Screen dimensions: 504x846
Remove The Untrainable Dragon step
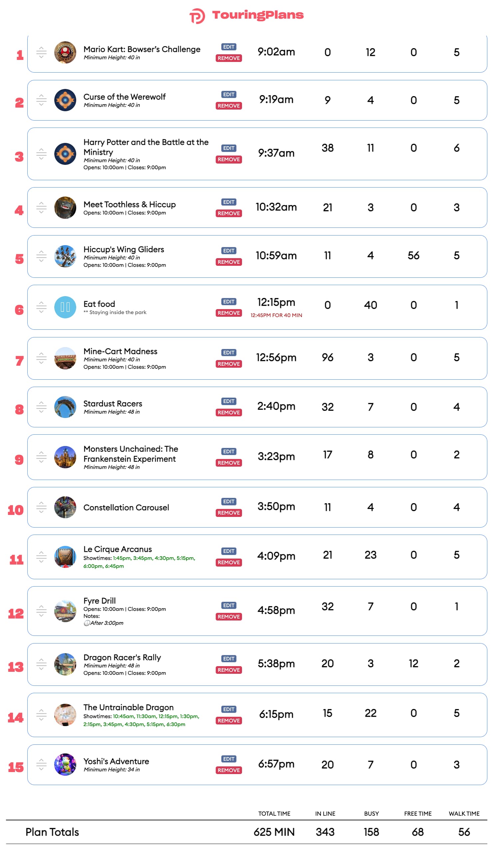pyautogui.click(x=229, y=721)
